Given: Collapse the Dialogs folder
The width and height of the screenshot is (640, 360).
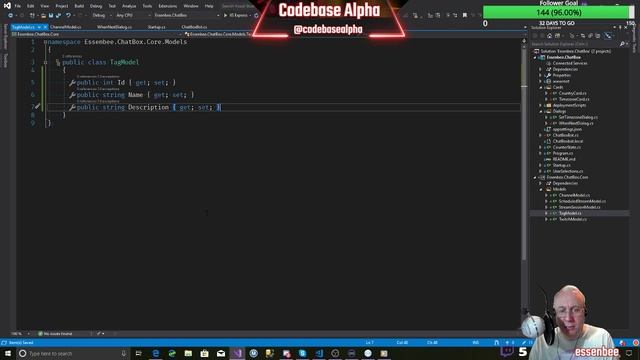Looking at the screenshot, I should (x=540, y=111).
